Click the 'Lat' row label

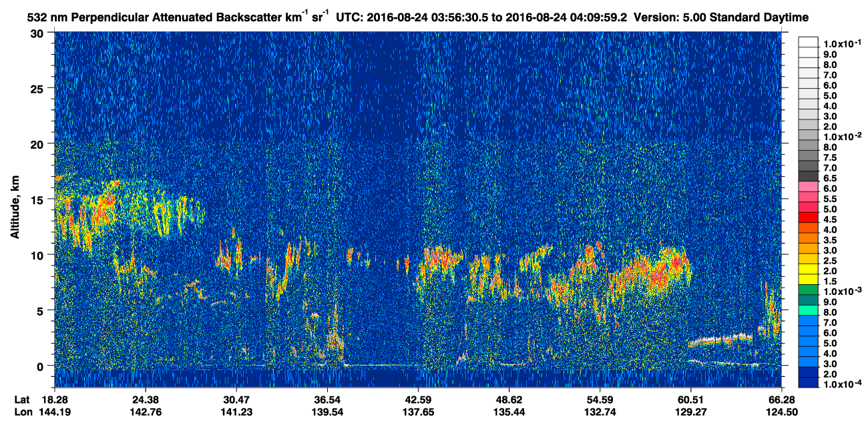21,399
